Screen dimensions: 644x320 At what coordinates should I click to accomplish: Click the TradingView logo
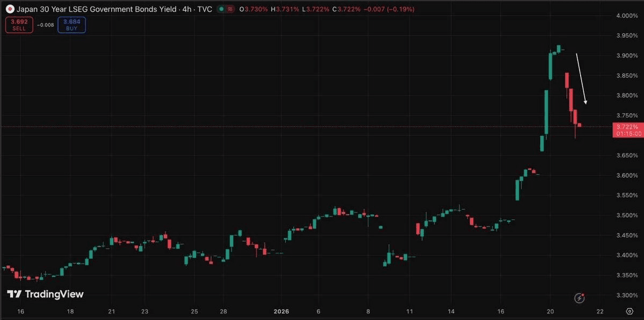click(x=45, y=294)
